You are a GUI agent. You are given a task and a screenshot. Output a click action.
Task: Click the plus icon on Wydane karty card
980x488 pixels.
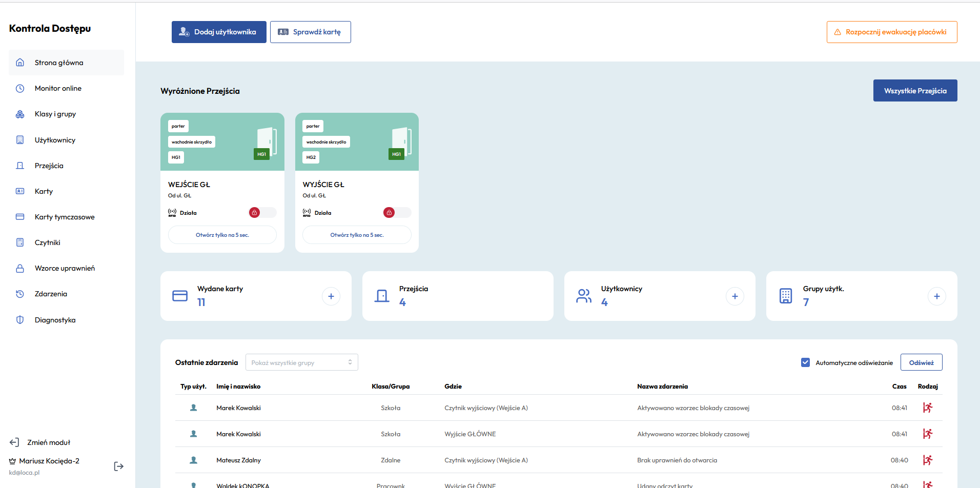(331, 296)
